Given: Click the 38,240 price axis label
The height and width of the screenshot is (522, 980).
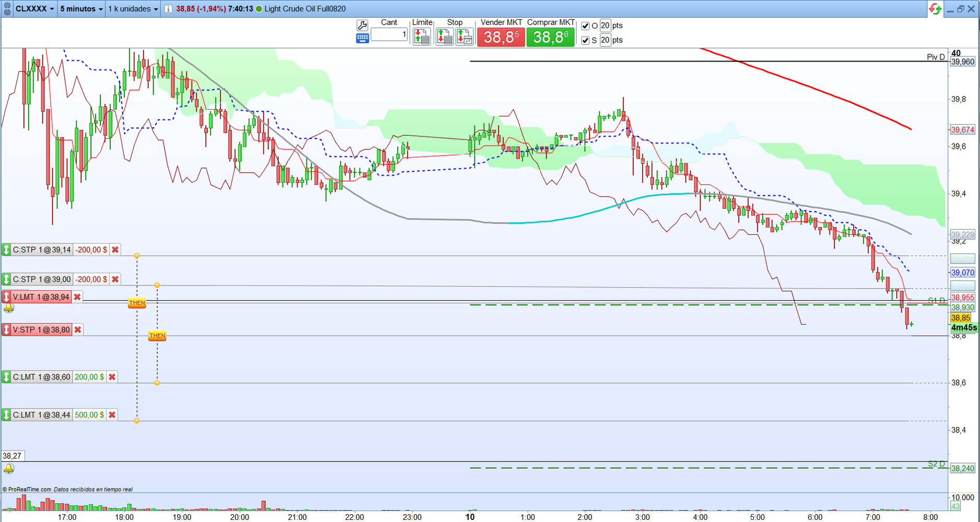Looking at the screenshot, I should [x=963, y=468].
